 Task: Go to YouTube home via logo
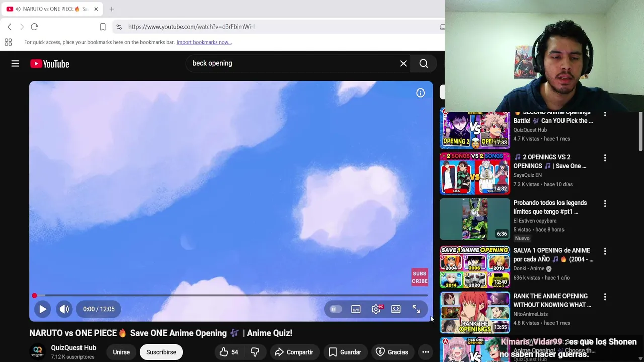point(49,64)
